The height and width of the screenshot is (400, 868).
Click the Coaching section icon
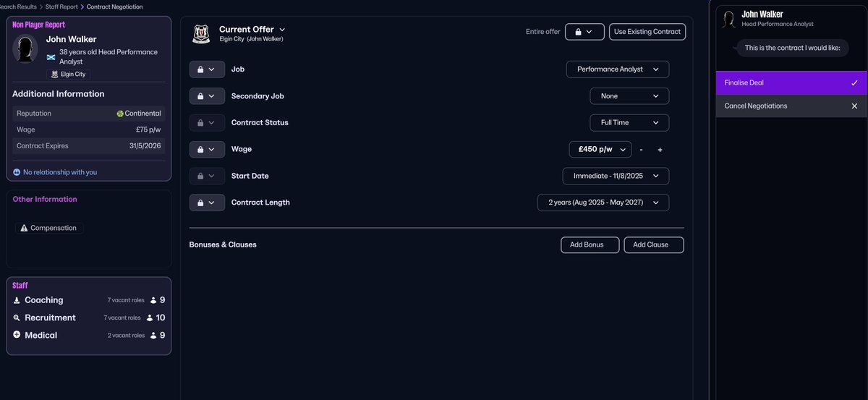click(x=17, y=300)
